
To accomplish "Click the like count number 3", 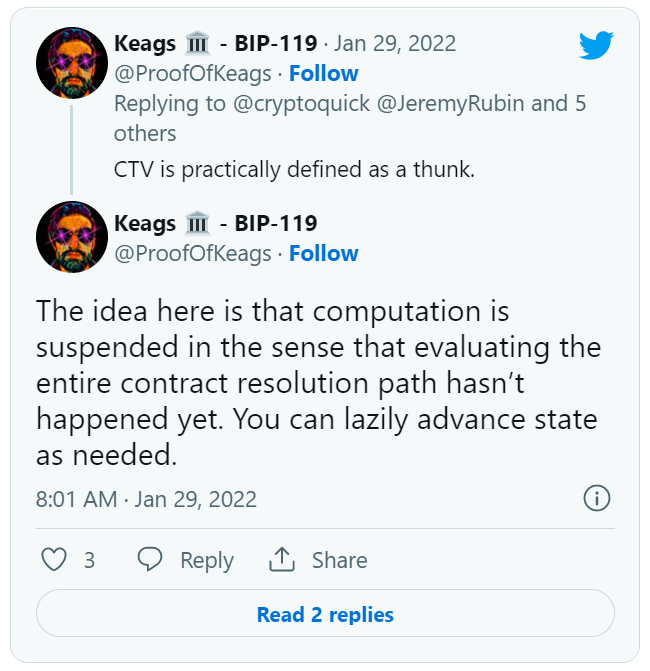I will [89, 560].
